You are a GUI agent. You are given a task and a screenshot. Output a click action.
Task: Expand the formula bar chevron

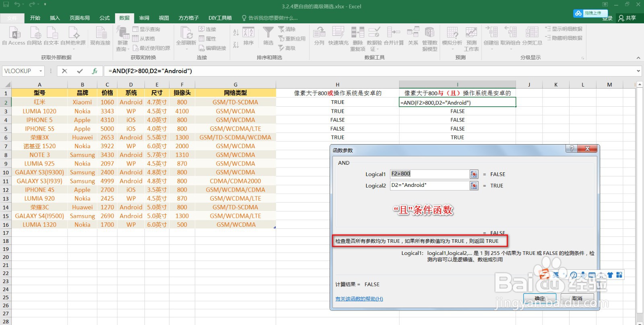pyautogui.click(x=638, y=71)
